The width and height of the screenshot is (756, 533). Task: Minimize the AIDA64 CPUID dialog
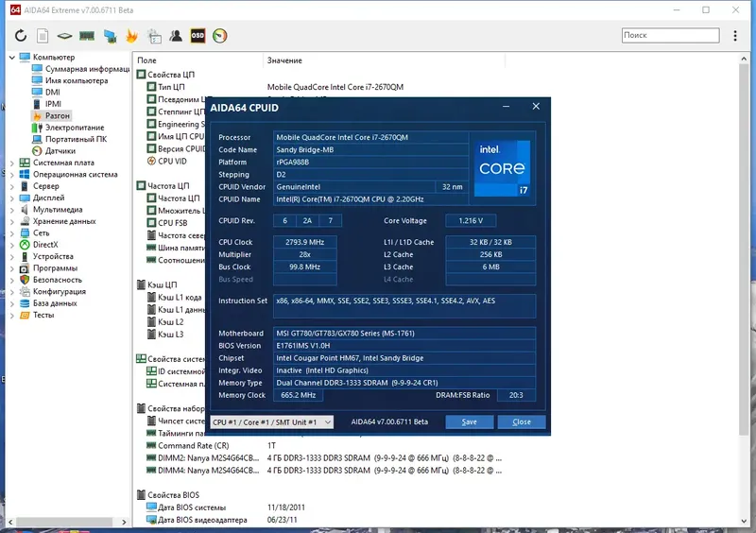[506, 107]
